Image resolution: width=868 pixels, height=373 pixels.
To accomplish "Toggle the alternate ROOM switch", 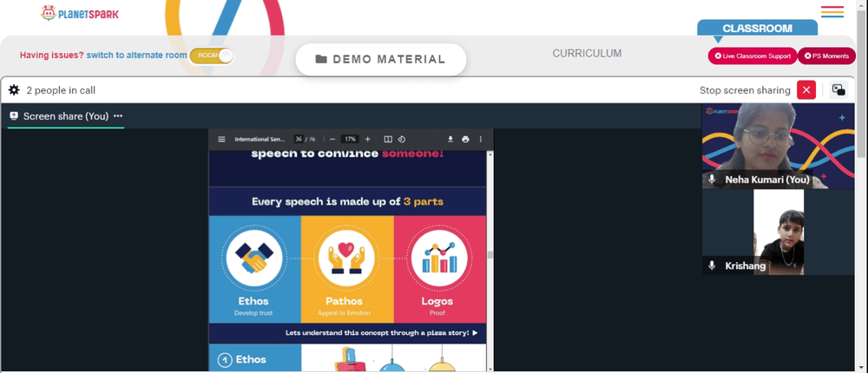I will click(212, 56).
